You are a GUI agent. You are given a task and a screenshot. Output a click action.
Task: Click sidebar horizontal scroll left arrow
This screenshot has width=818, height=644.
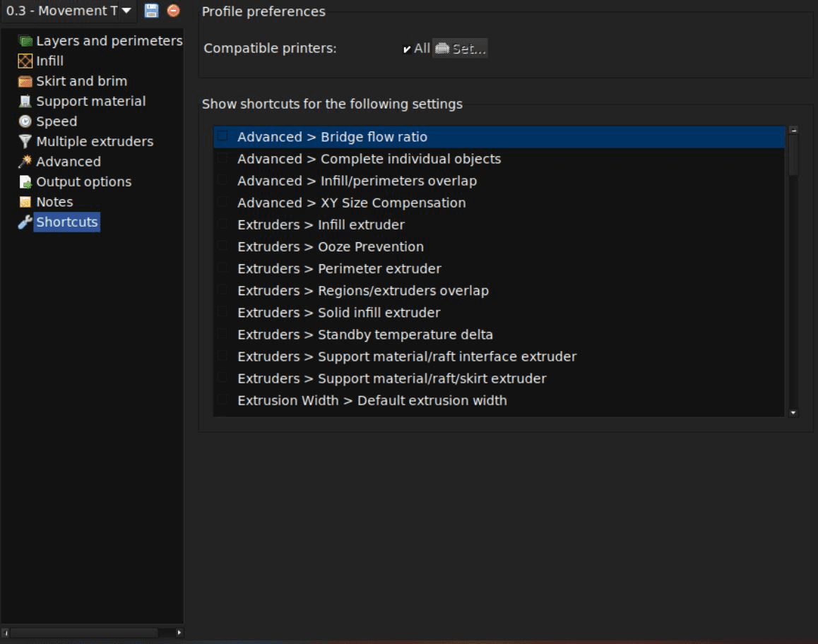tap(5, 633)
